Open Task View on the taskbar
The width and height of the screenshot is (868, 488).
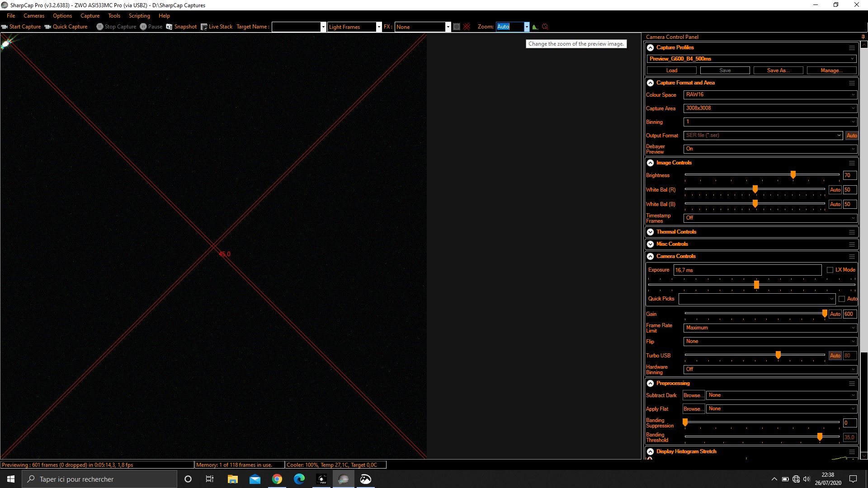pyautogui.click(x=210, y=479)
